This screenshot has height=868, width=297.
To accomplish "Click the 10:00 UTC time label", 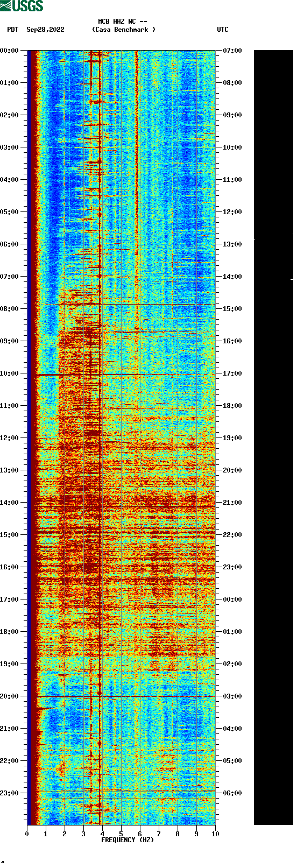I will (232, 147).
